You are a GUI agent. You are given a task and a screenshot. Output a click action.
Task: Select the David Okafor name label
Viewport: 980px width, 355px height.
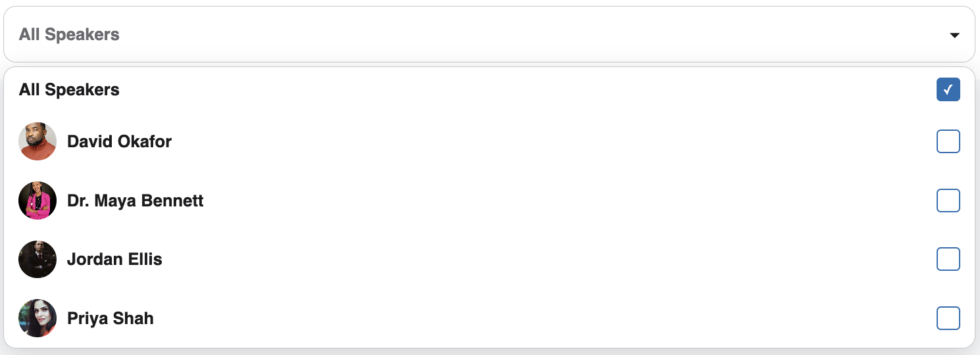coord(119,141)
